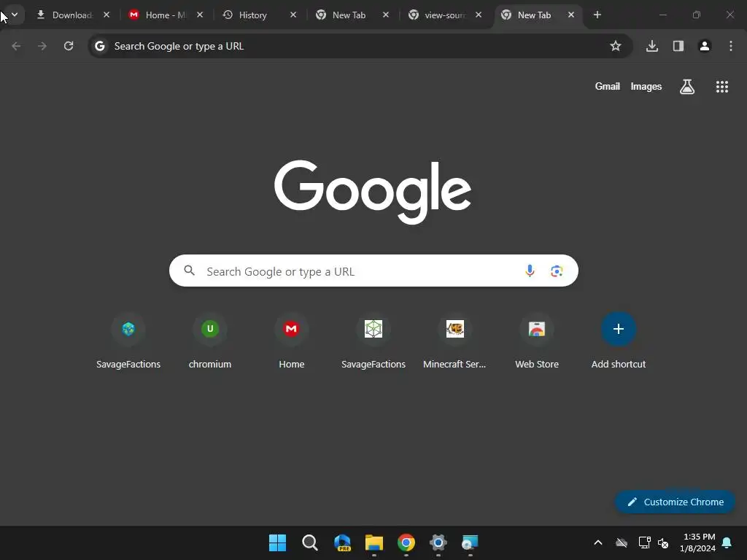Close the Downloads tab
The height and width of the screenshot is (560, 747).
click(107, 15)
